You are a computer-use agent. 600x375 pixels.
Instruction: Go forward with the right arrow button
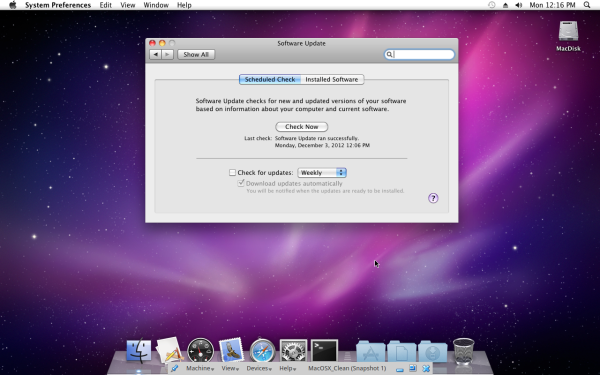(x=168, y=54)
